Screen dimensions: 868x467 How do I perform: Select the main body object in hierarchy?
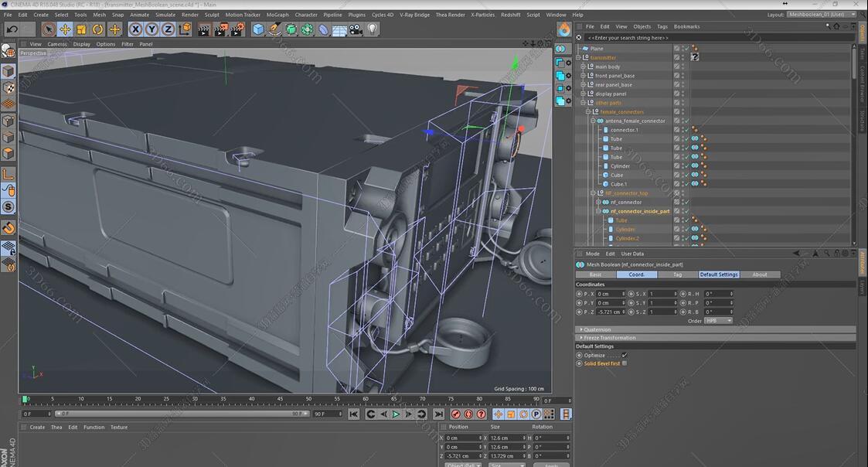(x=608, y=66)
